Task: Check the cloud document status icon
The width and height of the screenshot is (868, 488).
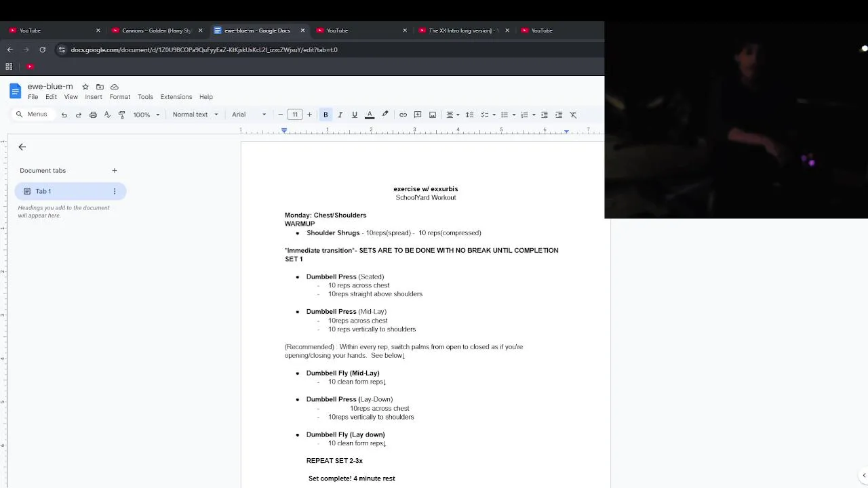Action: click(x=115, y=87)
